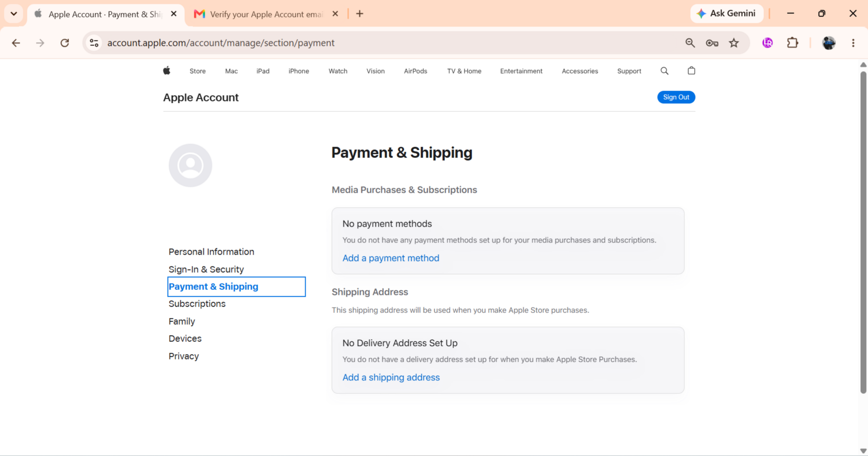This screenshot has height=456, width=868.
Task: Expand the tab search dropdown arrow
Action: coord(14,14)
